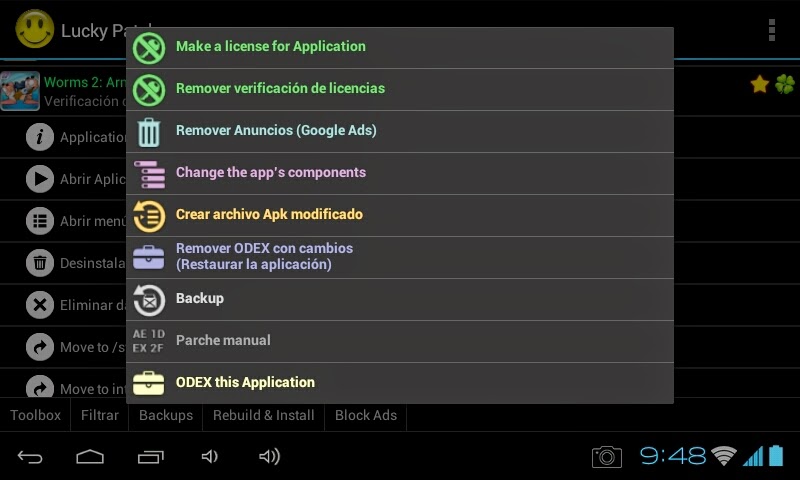Tap the Worms 2 app thumbnail
The width and height of the screenshot is (800, 480).
pyautogui.click(x=20, y=91)
